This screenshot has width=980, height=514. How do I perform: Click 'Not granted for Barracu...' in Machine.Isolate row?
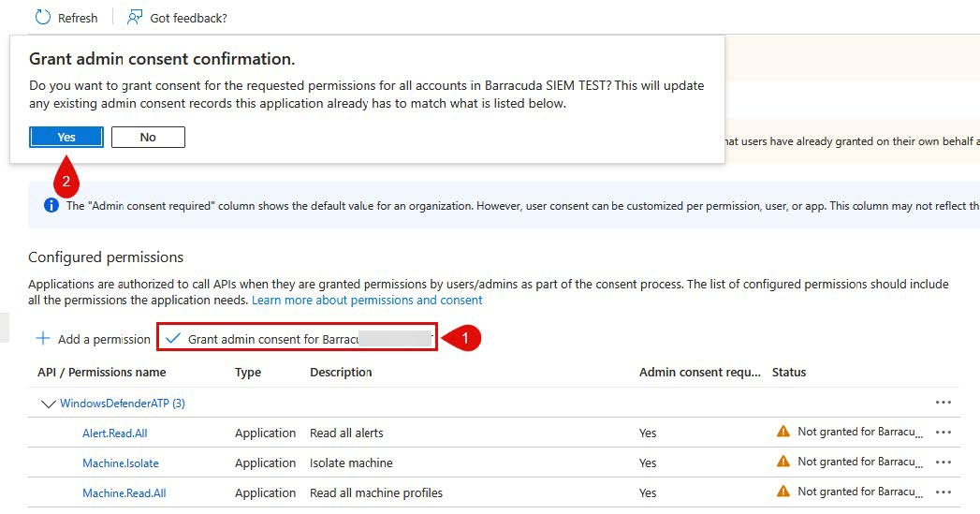pos(860,462)
